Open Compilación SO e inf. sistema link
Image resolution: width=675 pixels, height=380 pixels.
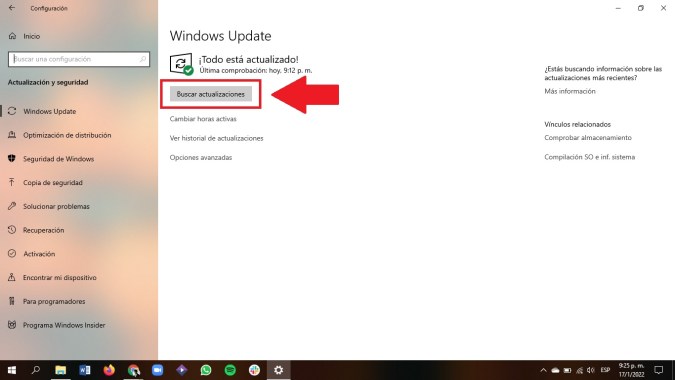tap(589, 157)
